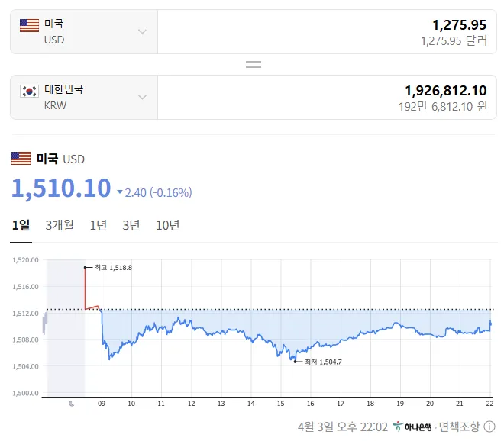
Task: Click the US flag in USD selector
Action: (29, 26)
